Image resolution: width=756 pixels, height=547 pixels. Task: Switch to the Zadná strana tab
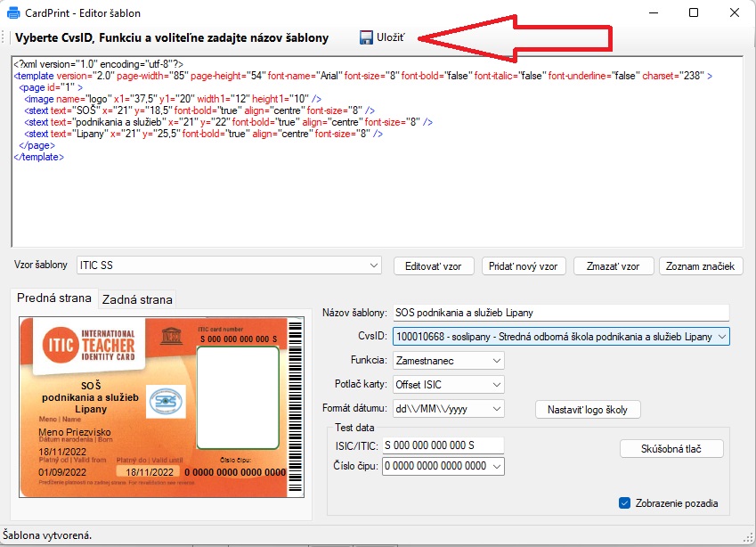click(x=136, y=299)
